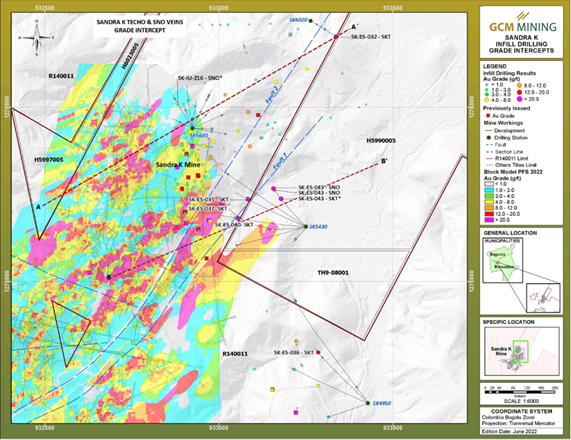
Task: Click the Drilling Station legend symbol
Action: tap(488, 138)
